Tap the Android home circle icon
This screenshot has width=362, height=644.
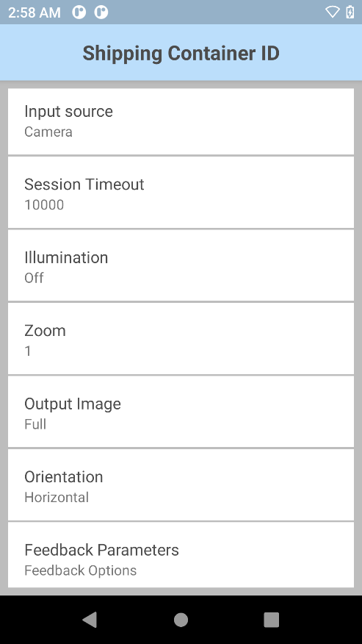181,620
